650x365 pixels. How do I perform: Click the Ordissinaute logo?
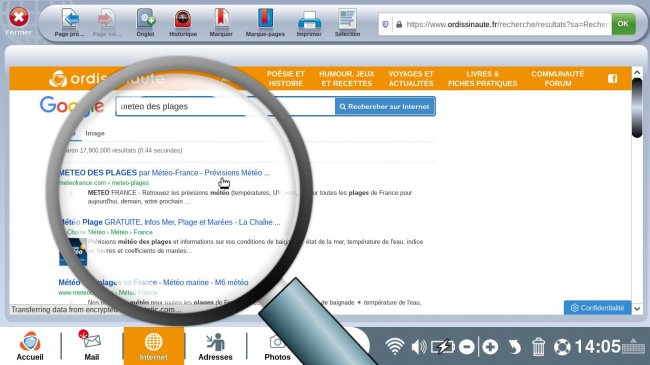pos(106,78)
